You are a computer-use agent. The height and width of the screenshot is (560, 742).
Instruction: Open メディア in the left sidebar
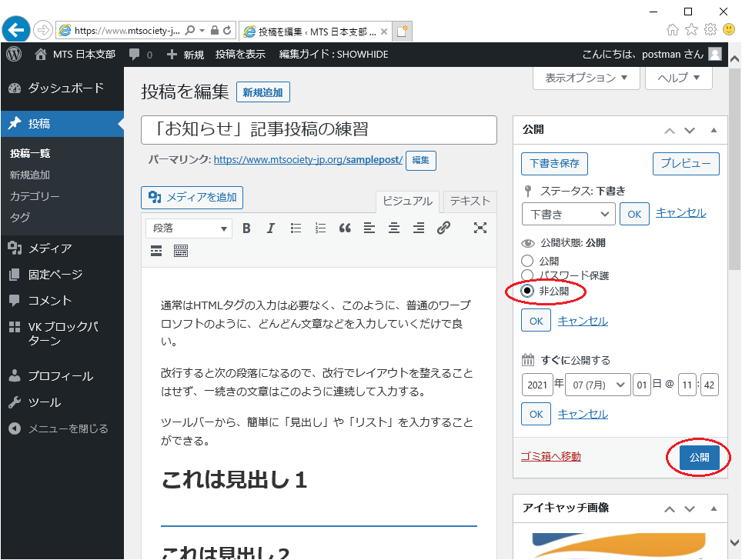pos(50,248)
